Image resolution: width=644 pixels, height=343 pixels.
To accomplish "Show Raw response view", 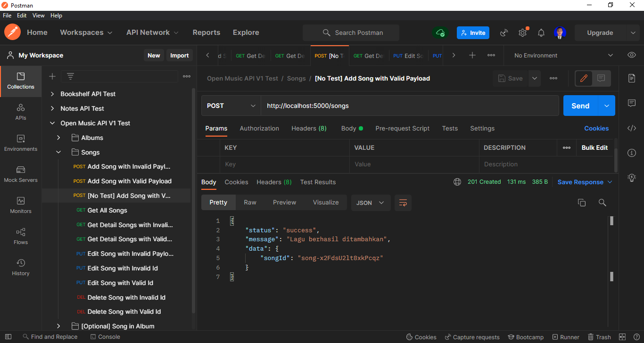I will pos(250,202).
